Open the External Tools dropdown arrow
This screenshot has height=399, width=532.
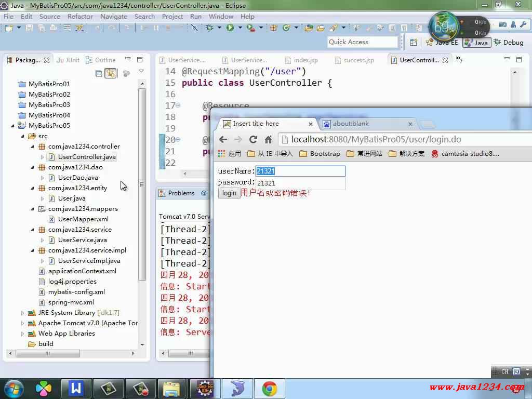pos(261,28)
